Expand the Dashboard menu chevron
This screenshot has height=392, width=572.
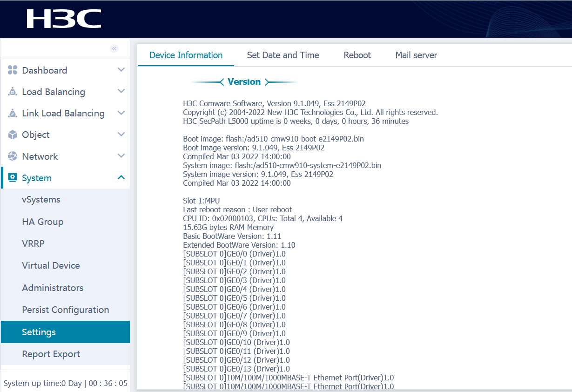pyautogui.click(x=121, y=70)
